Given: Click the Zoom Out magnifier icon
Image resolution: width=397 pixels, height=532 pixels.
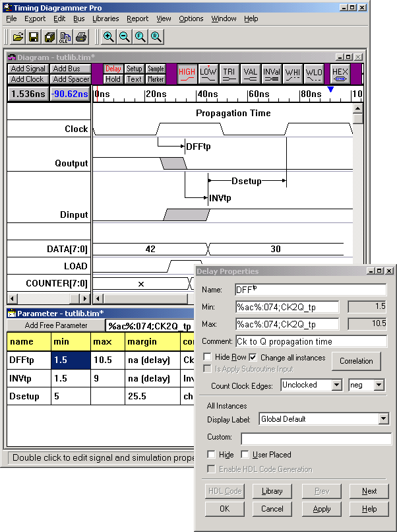Looking at the screenshot, I should pos(125,37).
